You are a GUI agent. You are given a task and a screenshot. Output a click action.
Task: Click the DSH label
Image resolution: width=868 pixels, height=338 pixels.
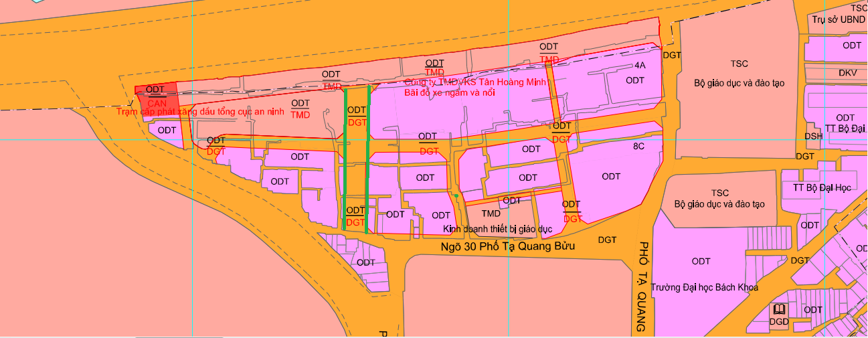click(x=813, y=136)
